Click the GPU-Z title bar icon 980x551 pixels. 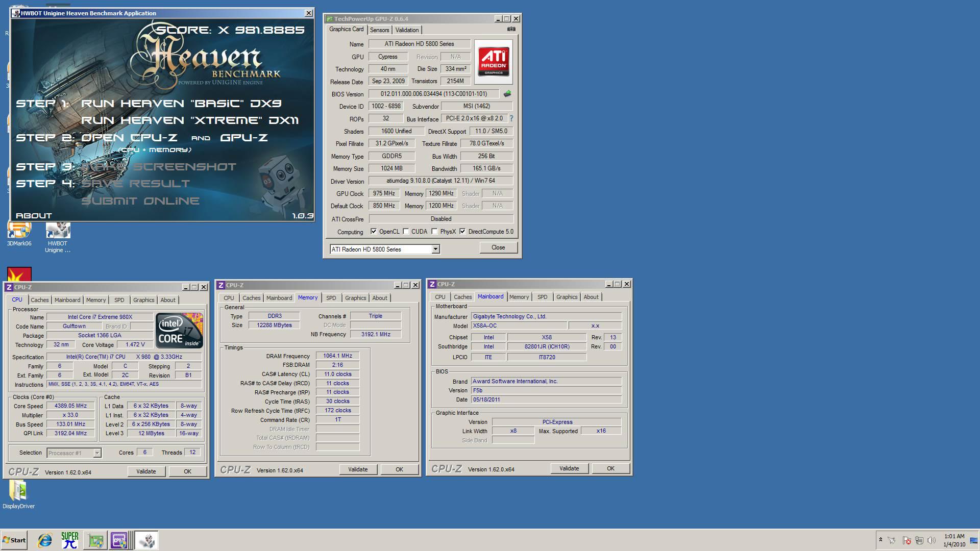[329, 19]
